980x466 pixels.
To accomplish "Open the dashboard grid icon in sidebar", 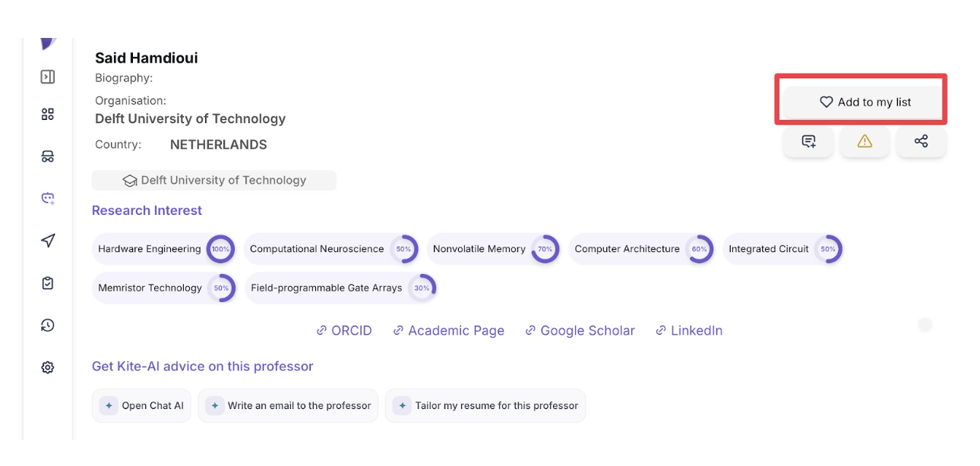I will coord(48,115).
